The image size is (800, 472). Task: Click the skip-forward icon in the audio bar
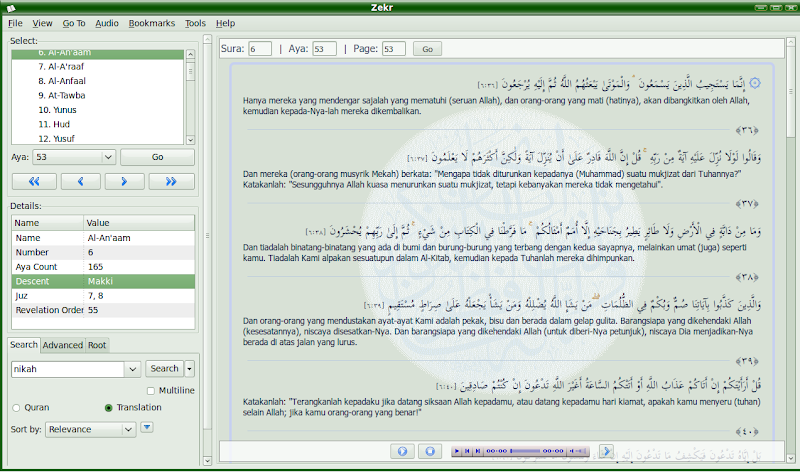pyautogui.click(x=478, y=451)
